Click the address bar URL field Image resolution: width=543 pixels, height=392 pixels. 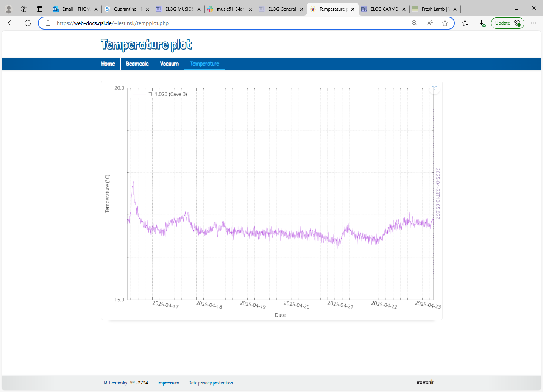click(x=227, y=23)
